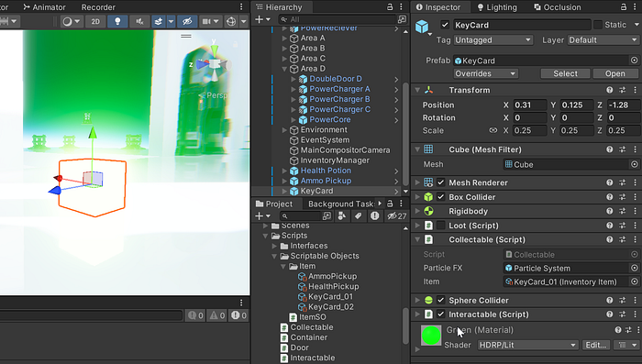Expand Health Potion in Hierarchy
This screenshot has height=364, width=642.
point(284,171)
